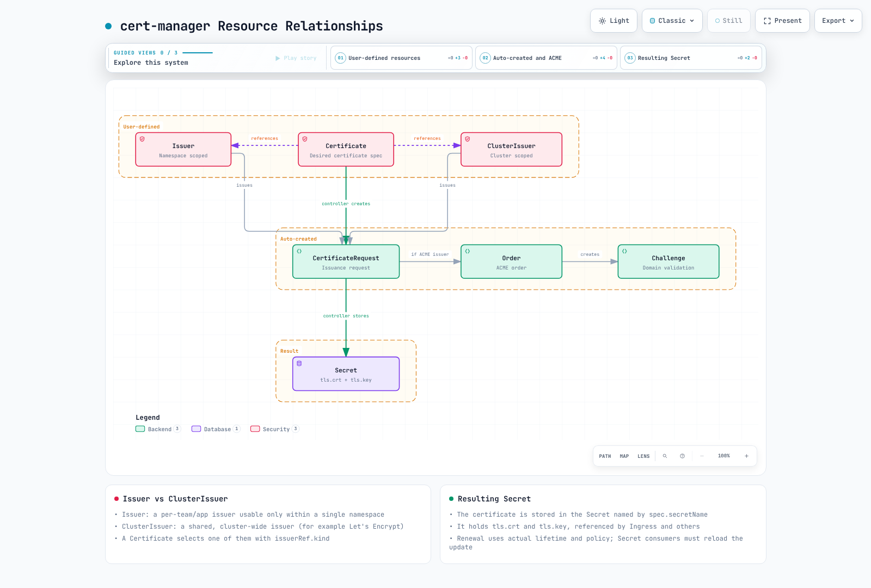
Task: Click the code icon on CertificateRequest node
Action: tap(299, 251)
